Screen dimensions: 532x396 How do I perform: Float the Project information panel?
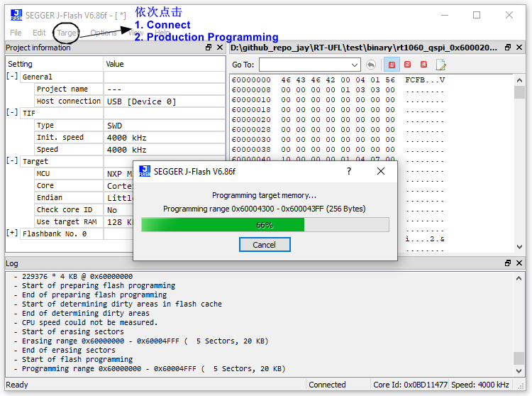[209, 48]
